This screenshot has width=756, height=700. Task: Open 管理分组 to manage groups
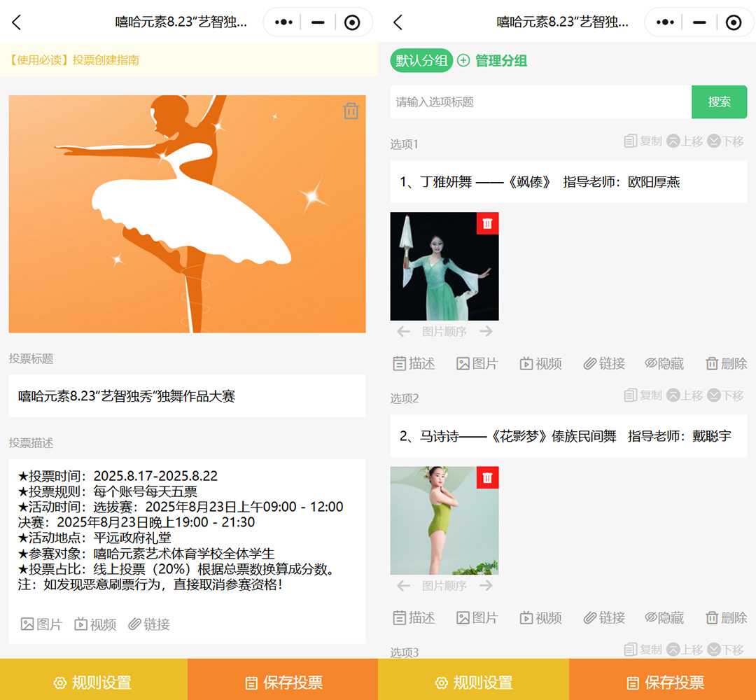(x=492, y=61)
